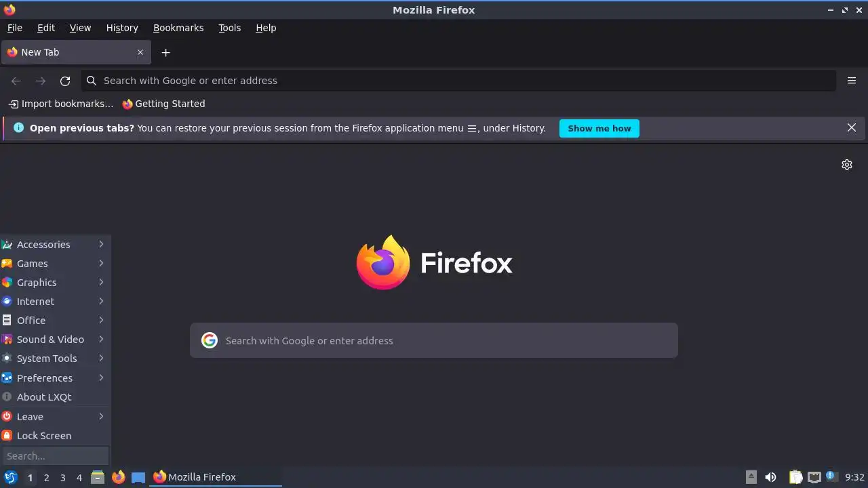Viewport: 868px width, 488px height.
Task: Expand the Leave submenu
Action: 55,416
